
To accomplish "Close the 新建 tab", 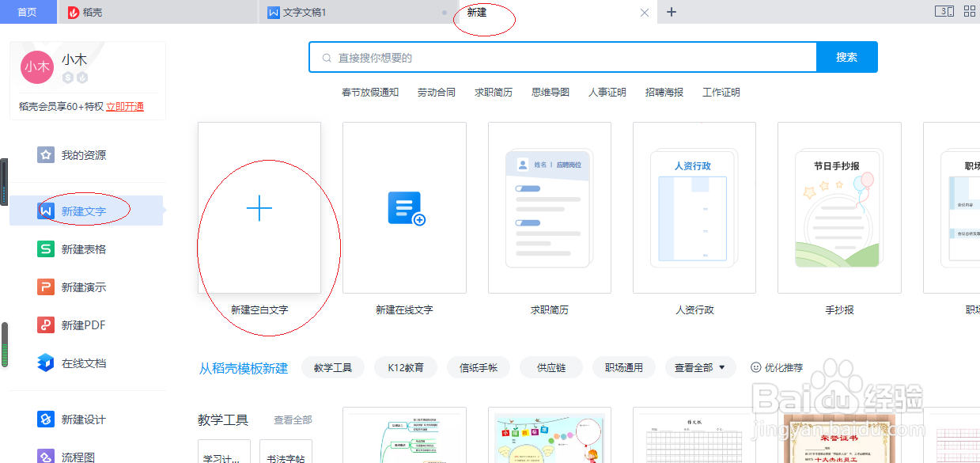I will 645,13.
